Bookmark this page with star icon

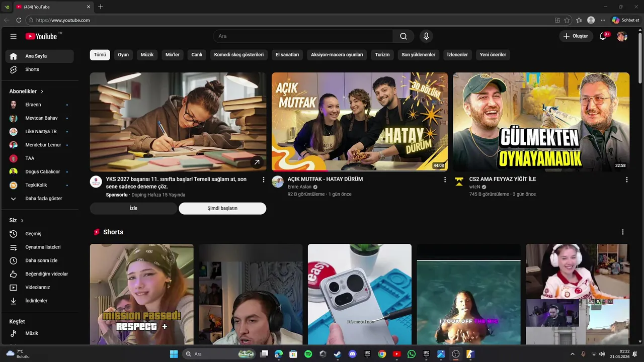click(x=567, y=20)
